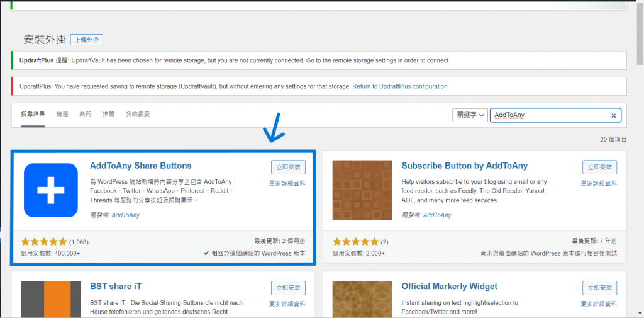Click the green compatibility checkmark icon
This screenshot has width=644, height=318.
[x=206, y=253]
